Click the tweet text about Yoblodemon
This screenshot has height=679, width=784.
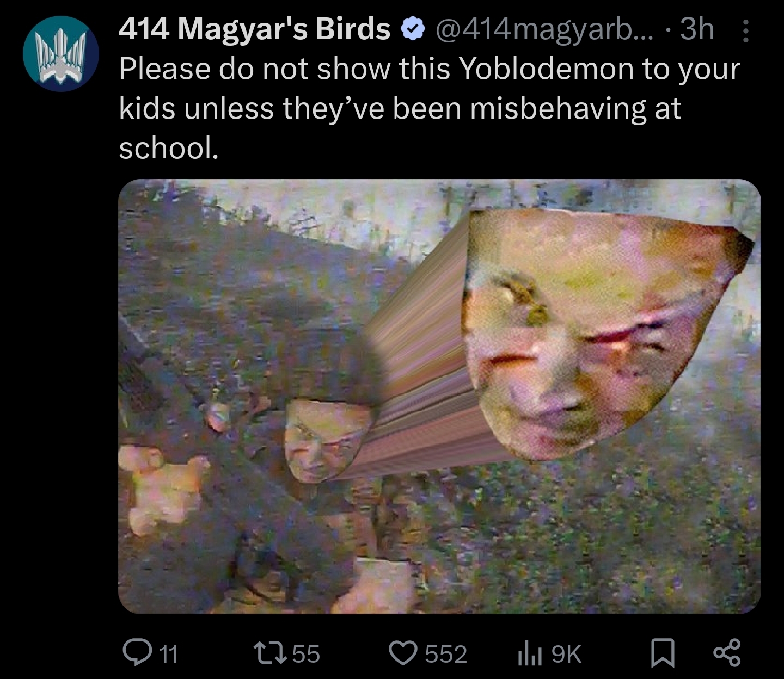point(429,108)
